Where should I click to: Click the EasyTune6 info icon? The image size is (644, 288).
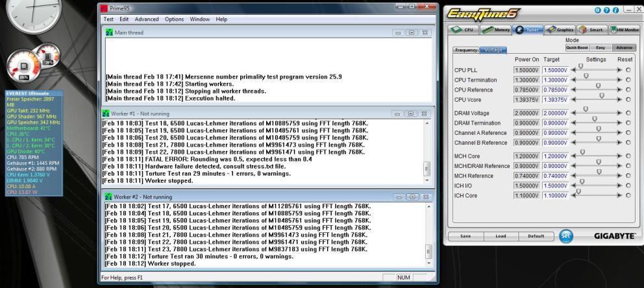(615, 10)
